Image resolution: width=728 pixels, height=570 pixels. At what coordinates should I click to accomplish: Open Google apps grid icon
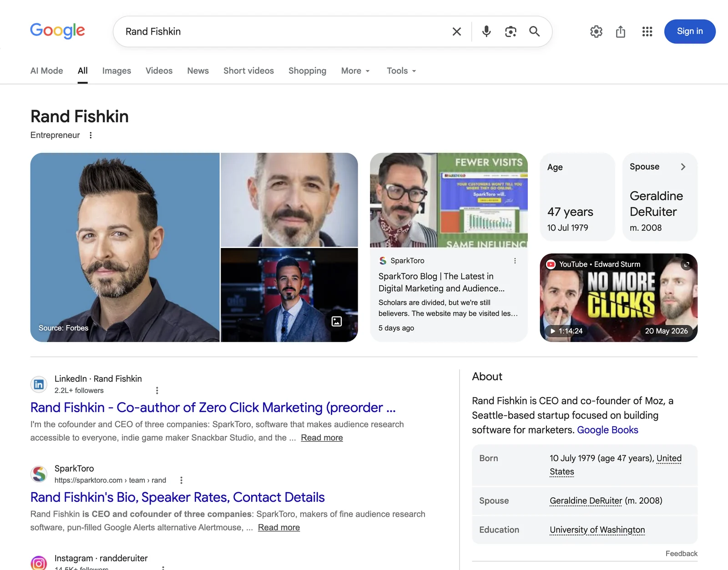647,31
